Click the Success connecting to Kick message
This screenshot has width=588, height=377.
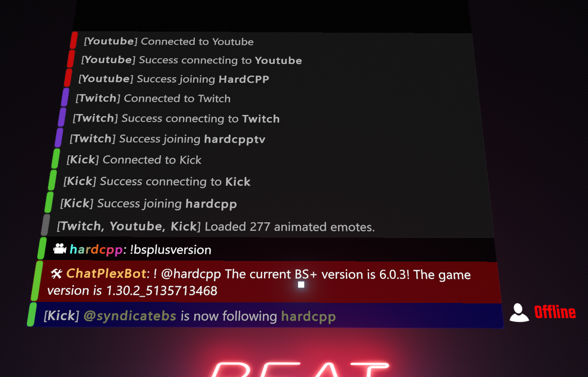157,181
